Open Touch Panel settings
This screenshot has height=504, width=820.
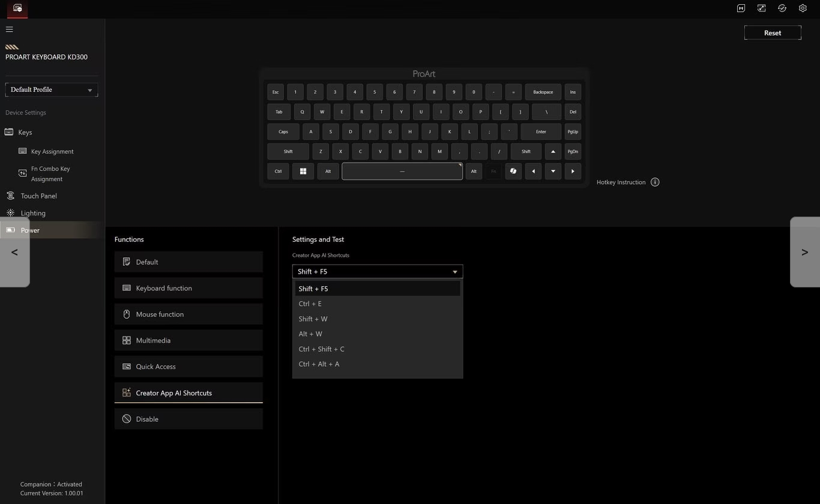pos(38,196)
